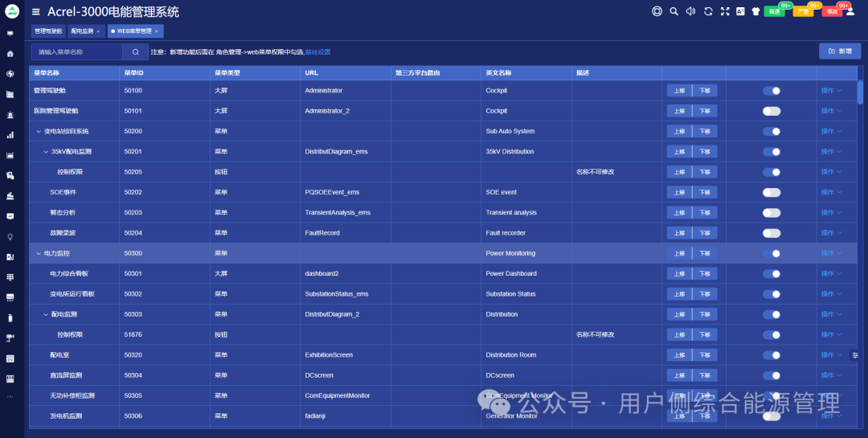Open the cabinet panels icon in sidebar

click(10, 379)
